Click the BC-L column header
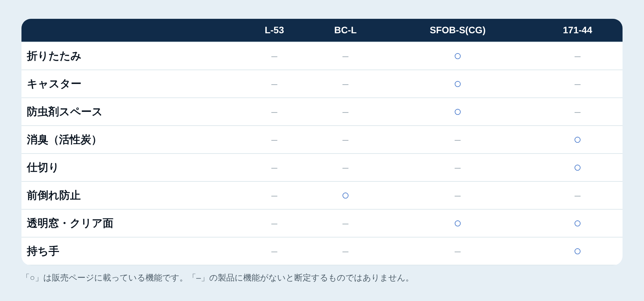The width and height of the screenshot is (644, 301). point(345,30)
